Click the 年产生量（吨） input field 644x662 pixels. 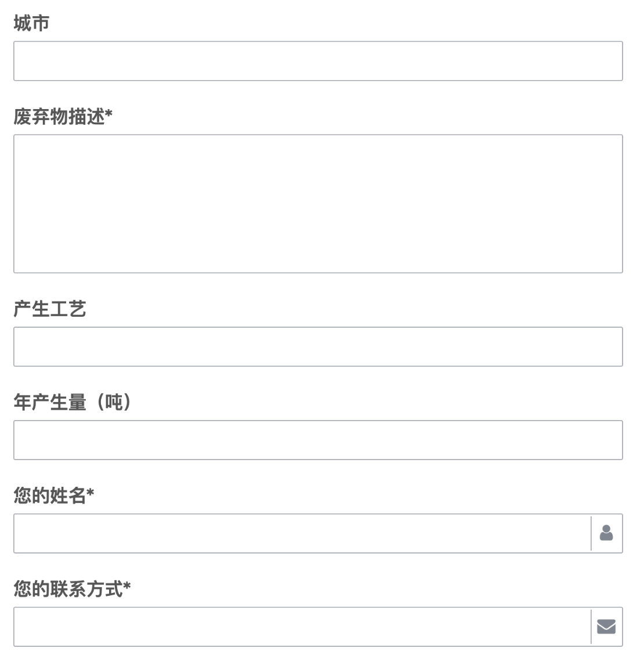click(x=318, y=440)
